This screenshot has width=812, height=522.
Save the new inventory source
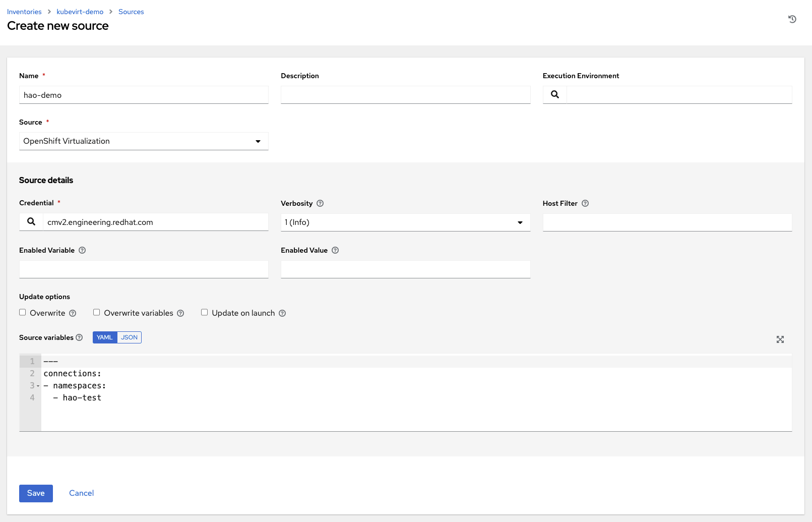click(x=36, y=493)
